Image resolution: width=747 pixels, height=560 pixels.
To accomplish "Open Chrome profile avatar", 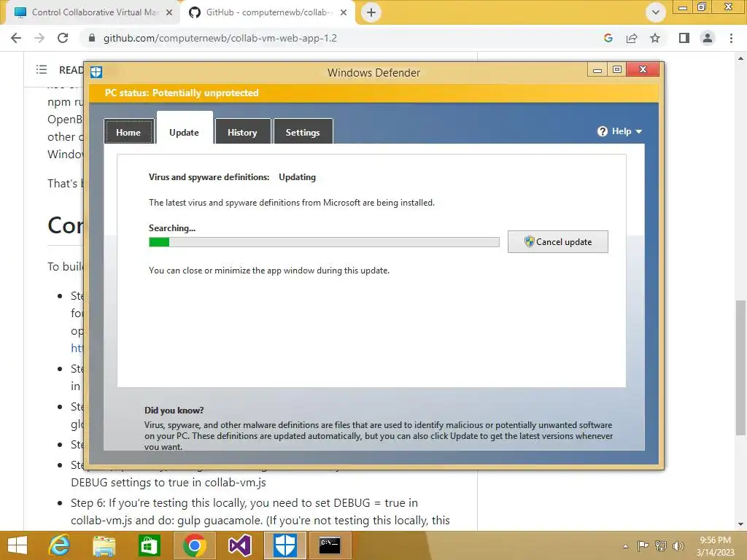I will coord(708,38).
